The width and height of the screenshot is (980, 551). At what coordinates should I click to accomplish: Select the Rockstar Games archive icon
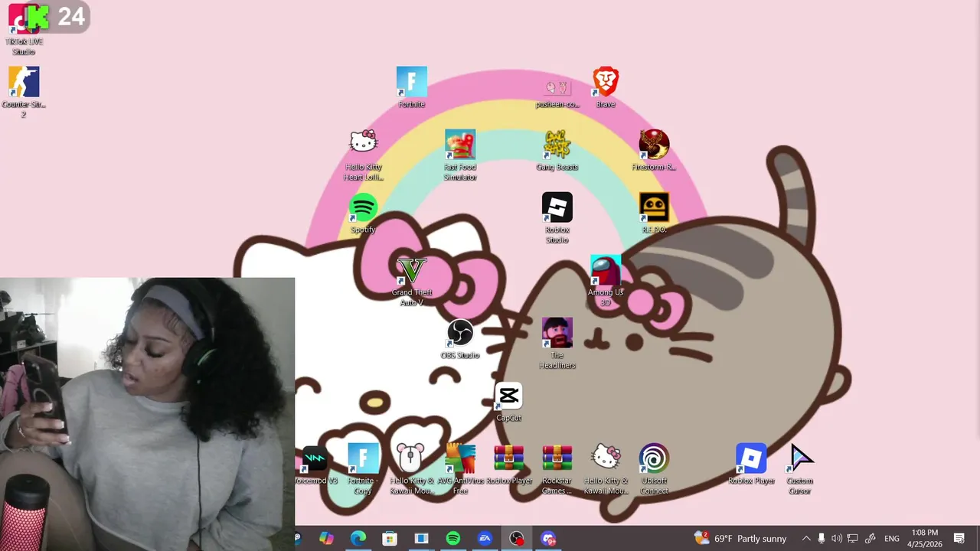[x=557, y=469]
